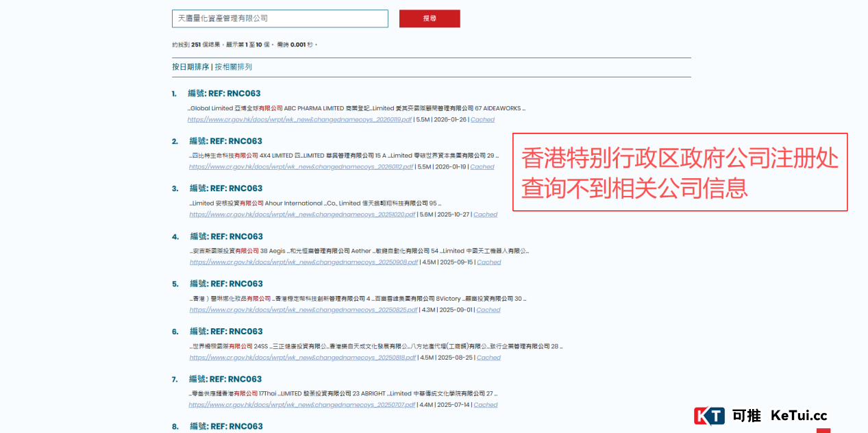Click the date text 2026-01-26
This screenshot has height=433, width=868.
pyautogui.click(x=450, y=119)
